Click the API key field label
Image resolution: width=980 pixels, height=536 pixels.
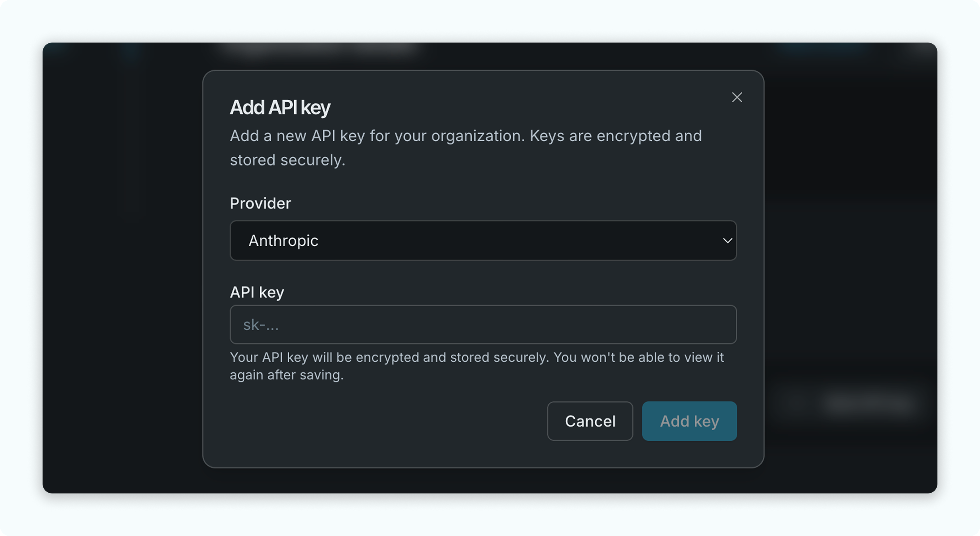pyautogui.click(x=257, y=292)
